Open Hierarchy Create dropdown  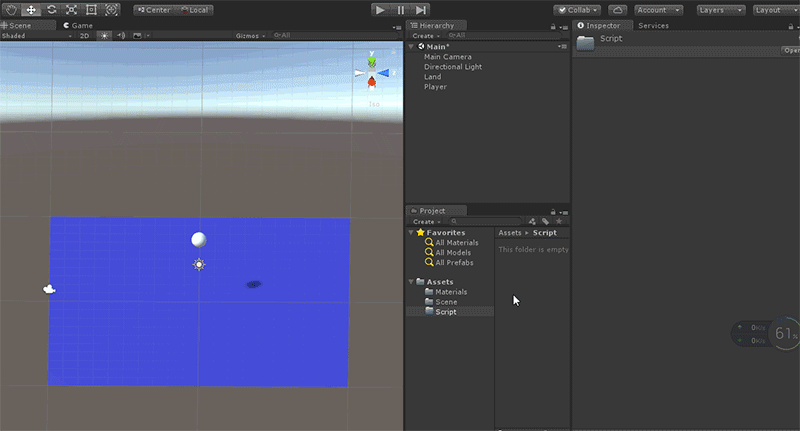426,36
